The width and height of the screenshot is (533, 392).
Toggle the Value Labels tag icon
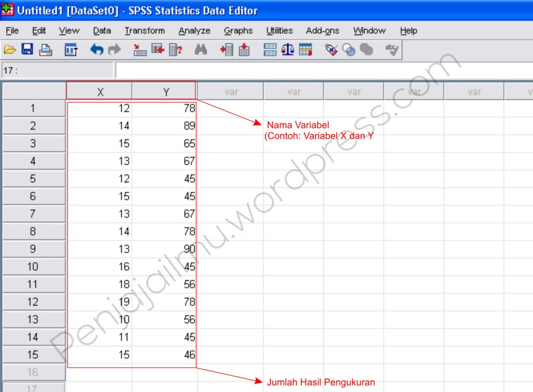click(x=331, y=50)
